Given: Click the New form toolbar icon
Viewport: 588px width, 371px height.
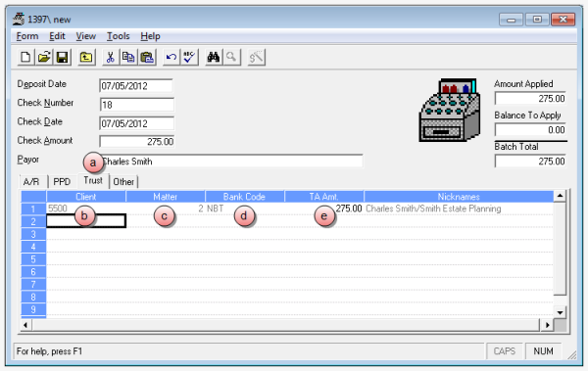Looking at the screenshot, I should pos(25,58).
